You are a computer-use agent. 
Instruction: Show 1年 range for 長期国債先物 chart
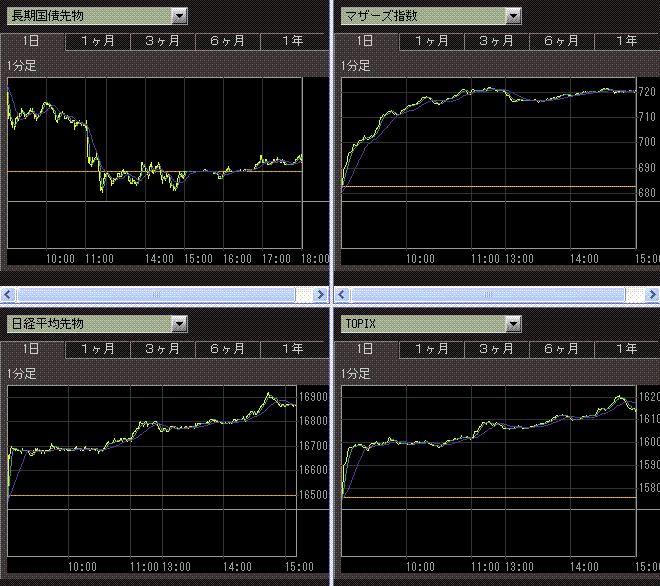click(x=292, y=41)
